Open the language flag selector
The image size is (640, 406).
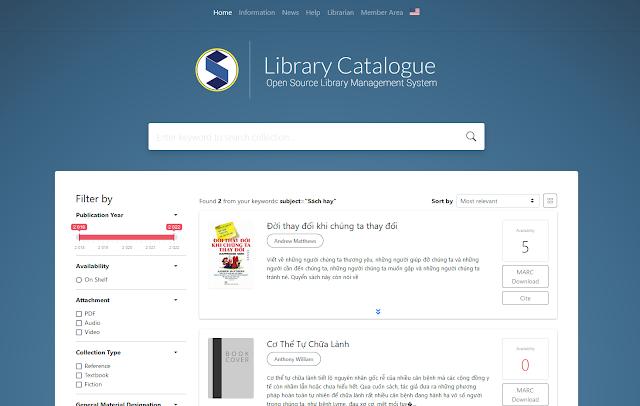click(x=415, y=12)
